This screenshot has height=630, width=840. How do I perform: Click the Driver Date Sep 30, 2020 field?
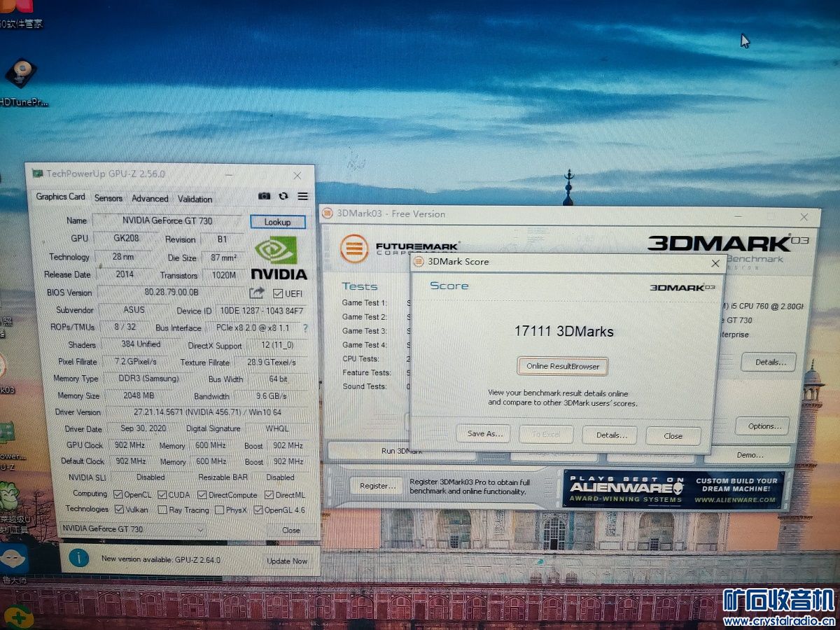(141, 428)
